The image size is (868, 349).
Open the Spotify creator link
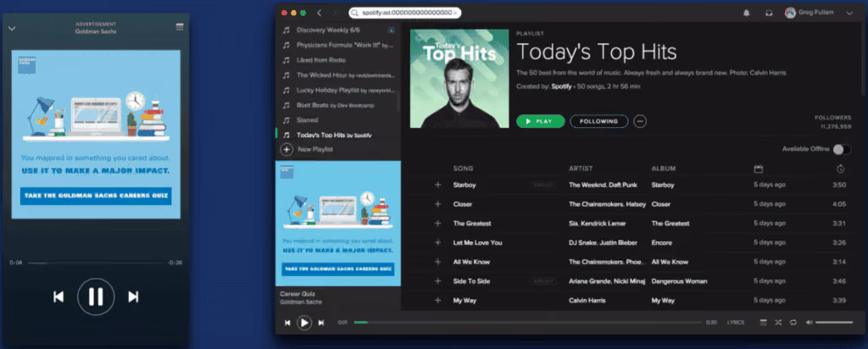pos(560,87)
